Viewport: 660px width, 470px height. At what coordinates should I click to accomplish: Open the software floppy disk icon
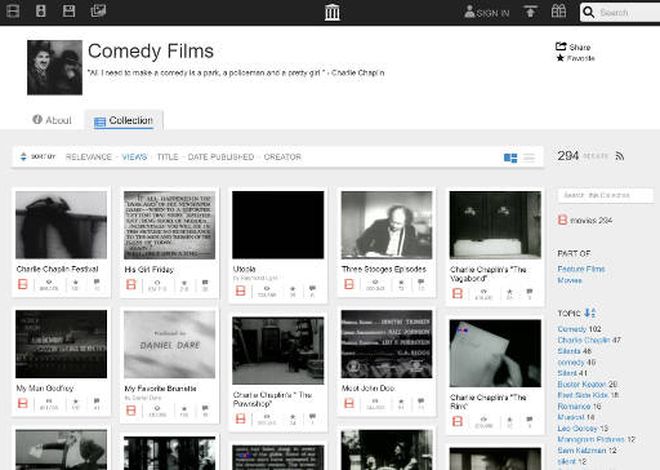[x=69, y=11]
